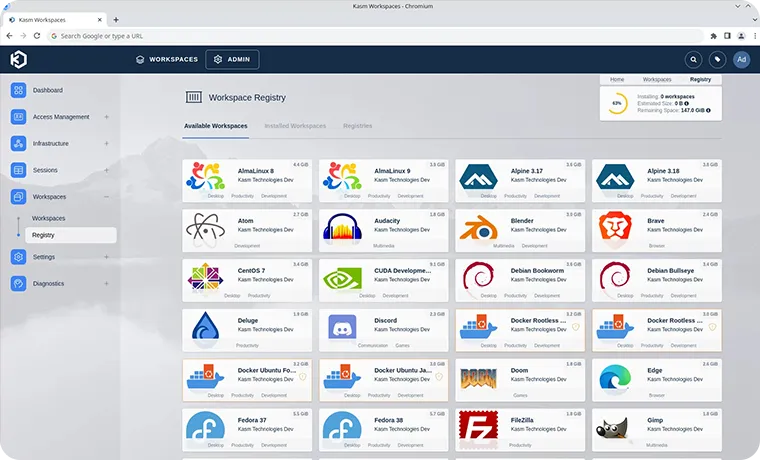
Task: Click the circular storage progress indicator
Action: 618,103
